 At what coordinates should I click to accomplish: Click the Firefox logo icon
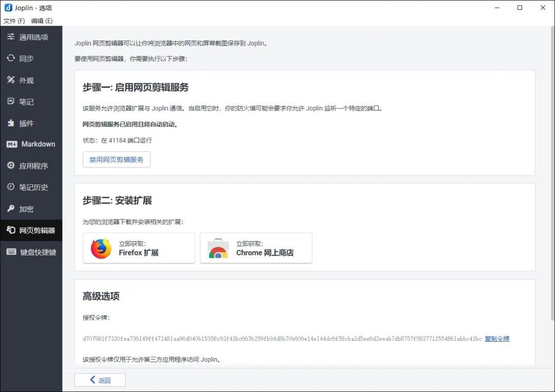pos(101,248)
